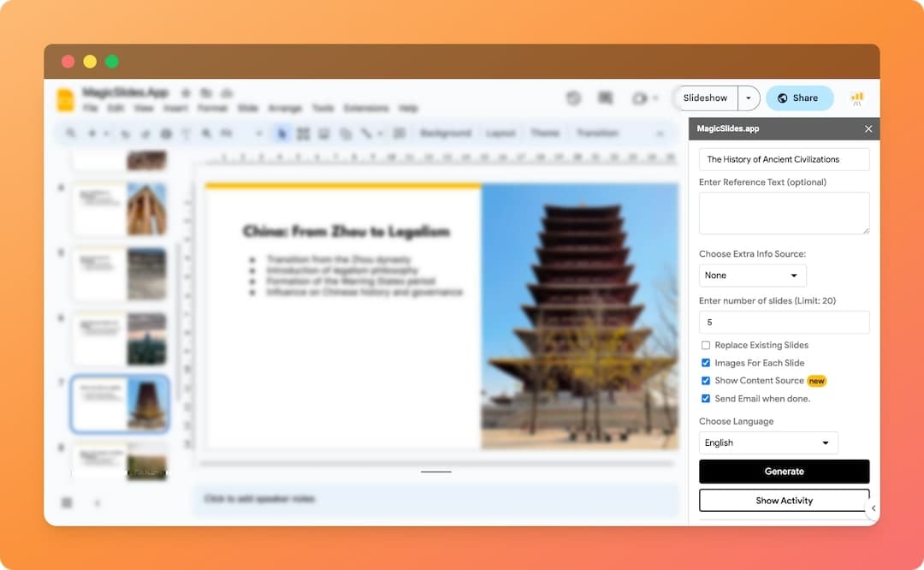Open the comments icon in header
The image size is (924, 570).
606,98
